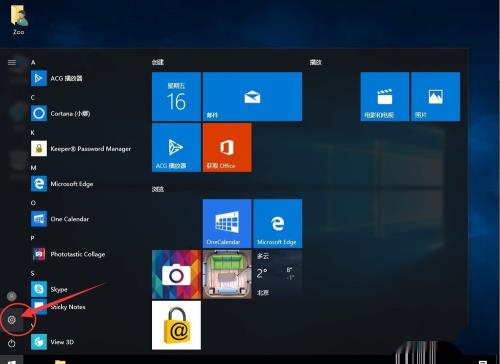This screenshot has width=500, height=364.
Task: Select the Zoo desktop folder icon
Action: point(19,21)
